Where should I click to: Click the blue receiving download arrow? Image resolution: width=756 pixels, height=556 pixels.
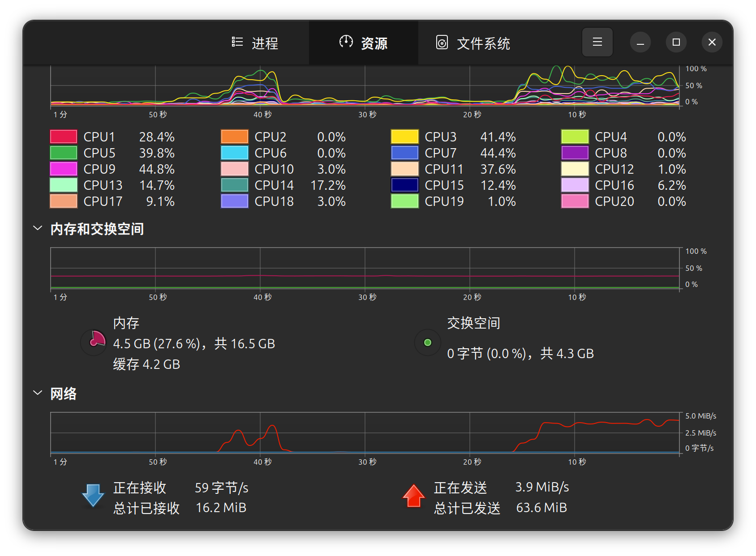click(x=93, y=496)
